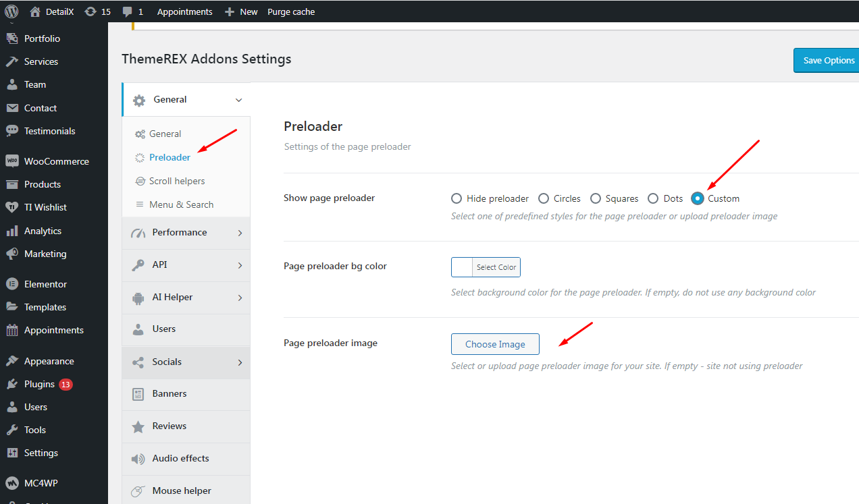The height and width of the screenshot is (504, 859).
Task: Click the Plugins plug icon
Action: pos(12,384)
